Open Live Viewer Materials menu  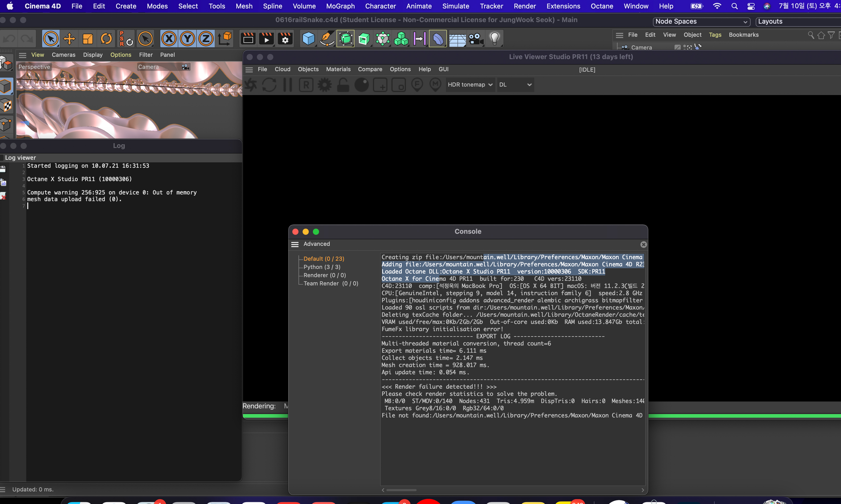pos(338,69)
